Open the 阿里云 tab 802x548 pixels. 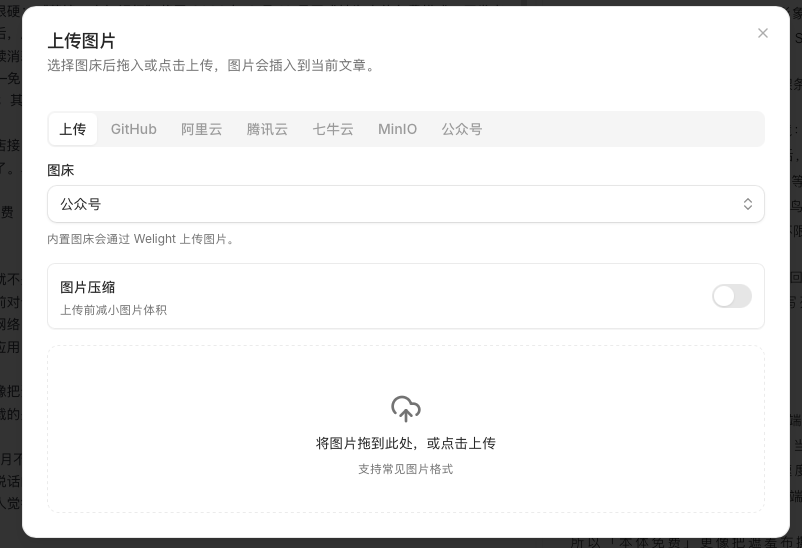point(202,129)
